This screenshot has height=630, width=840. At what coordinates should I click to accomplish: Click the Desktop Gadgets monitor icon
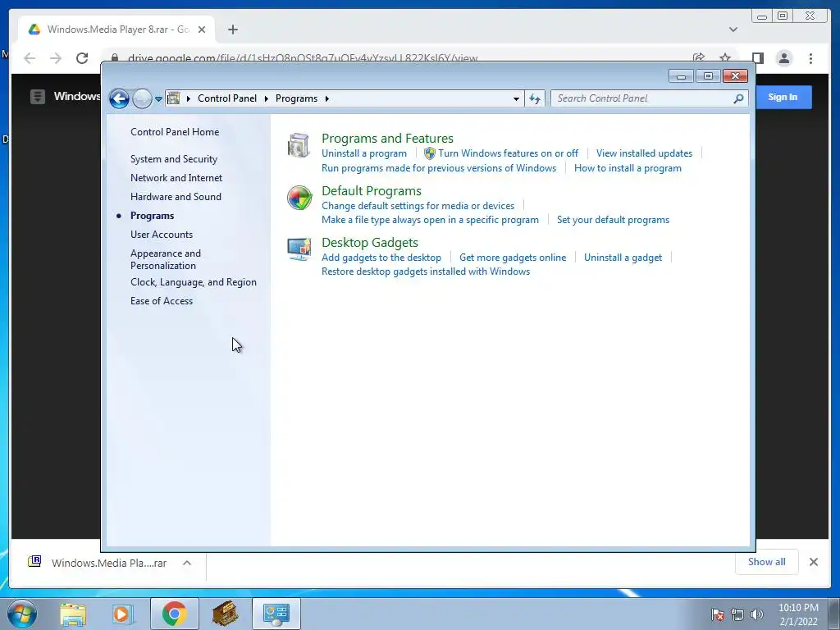tap(299, 249)
